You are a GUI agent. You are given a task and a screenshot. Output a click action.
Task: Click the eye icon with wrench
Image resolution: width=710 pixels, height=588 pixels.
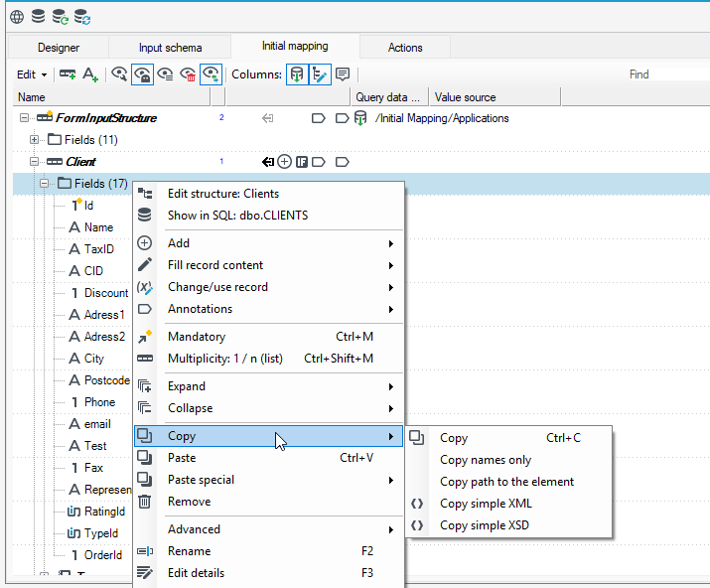click(119, 73)
